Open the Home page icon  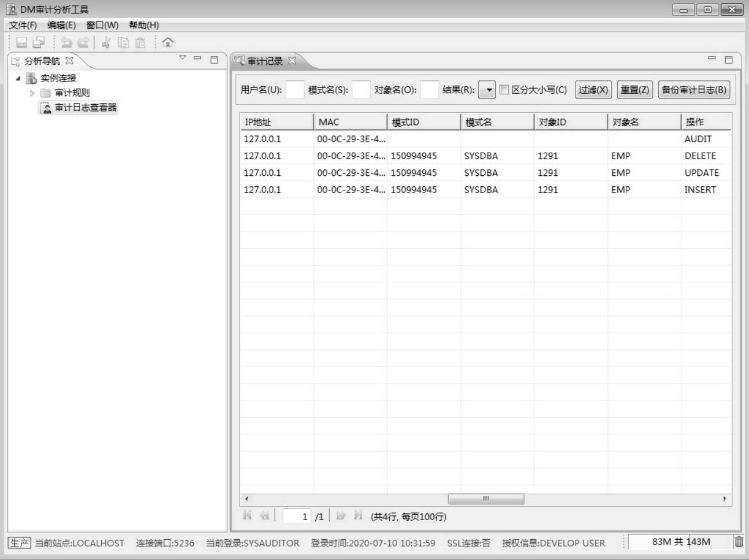coord(168,42)
